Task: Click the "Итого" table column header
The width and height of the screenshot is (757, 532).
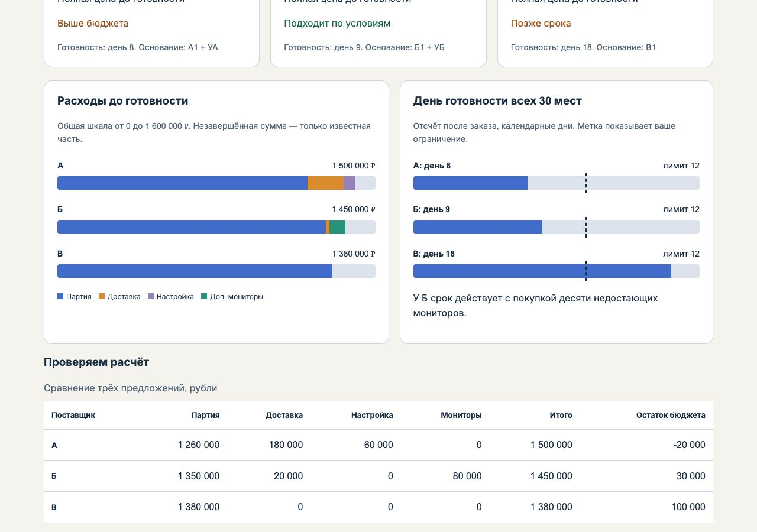Action: coord(561,415)
